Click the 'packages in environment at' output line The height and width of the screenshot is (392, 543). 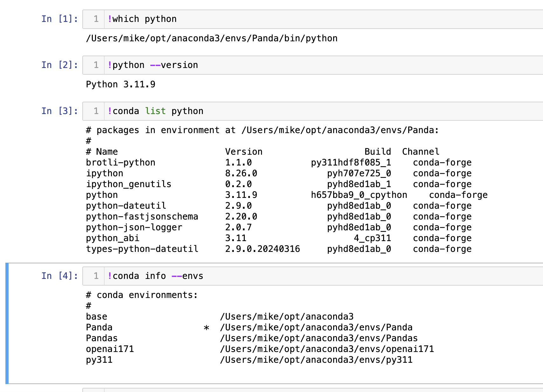[x=262, y=130]
